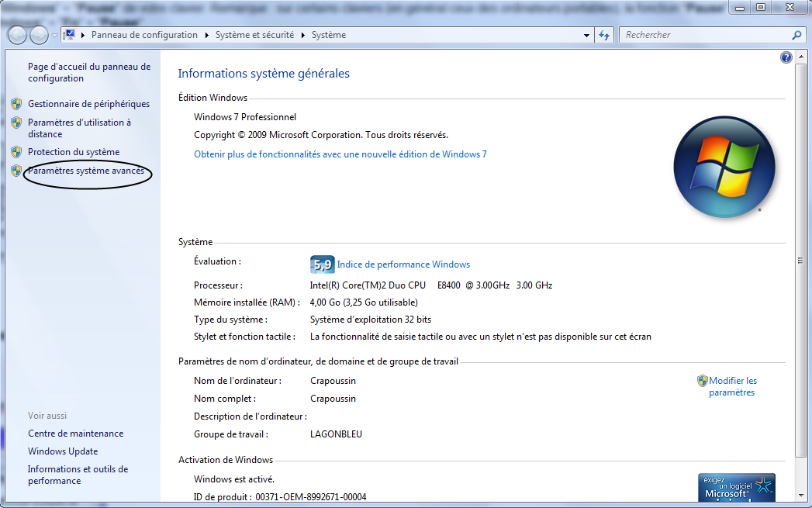Click shield icon beside Paramètres d'utilisation à distance
Screen dimensions: 812x508
pos(16,123)
